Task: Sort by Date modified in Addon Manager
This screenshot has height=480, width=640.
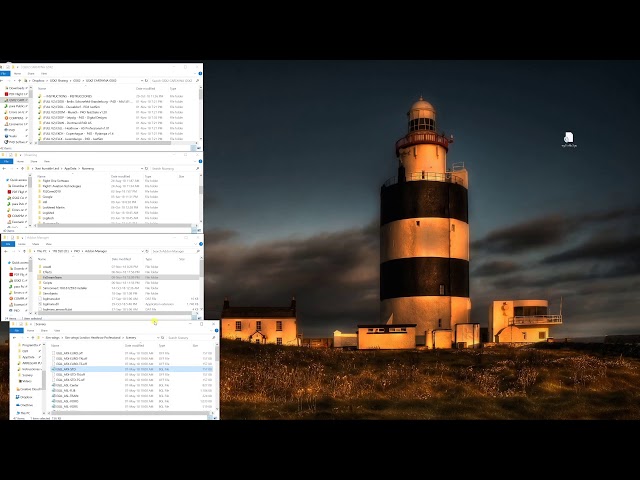Action: tap(122, 259)
